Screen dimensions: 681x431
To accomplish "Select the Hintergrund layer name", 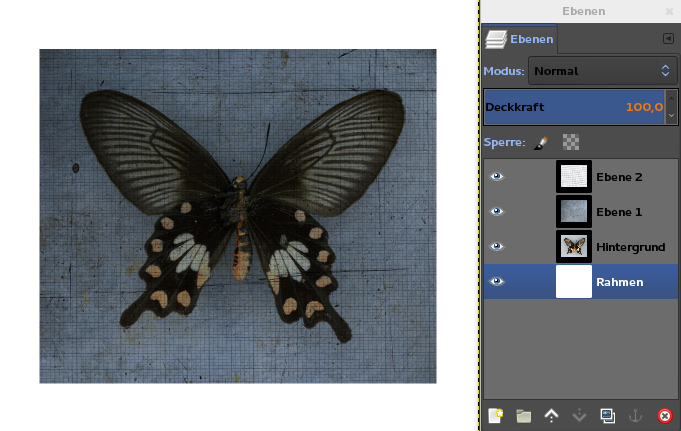I will point(631,247).
